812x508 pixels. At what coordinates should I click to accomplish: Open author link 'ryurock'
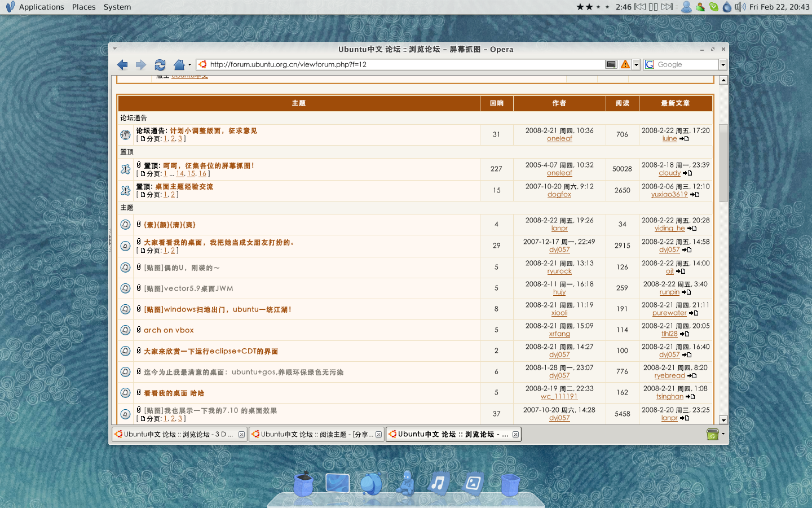pyautogui.click(x=559, y=271)
